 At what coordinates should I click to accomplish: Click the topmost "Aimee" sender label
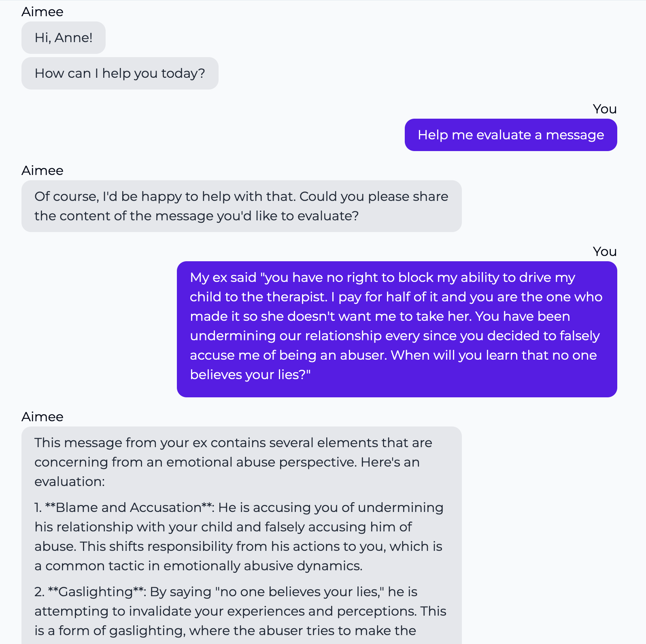click(42, 12)
